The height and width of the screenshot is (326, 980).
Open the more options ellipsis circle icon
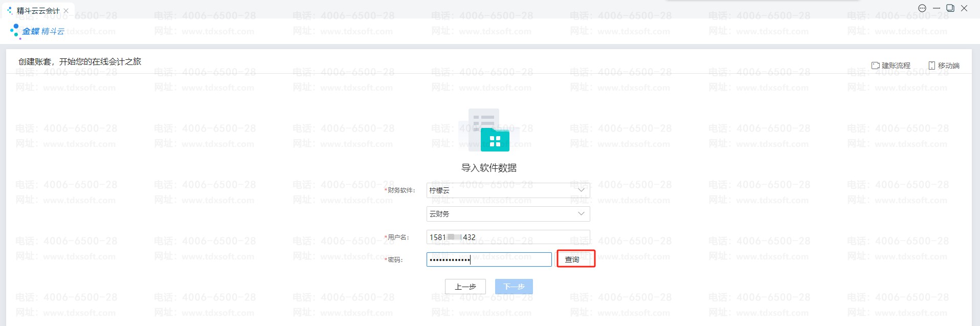[922, 8]
